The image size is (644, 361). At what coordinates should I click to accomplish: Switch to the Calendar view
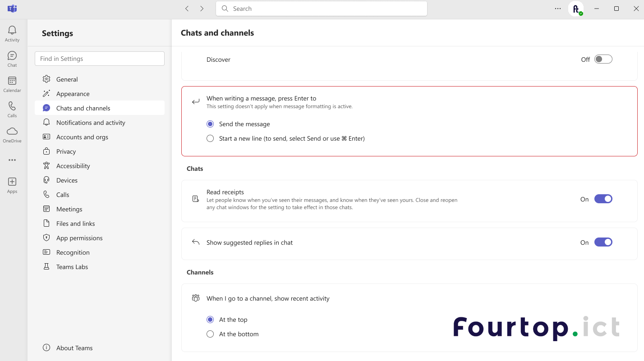[x=12, y=84]
